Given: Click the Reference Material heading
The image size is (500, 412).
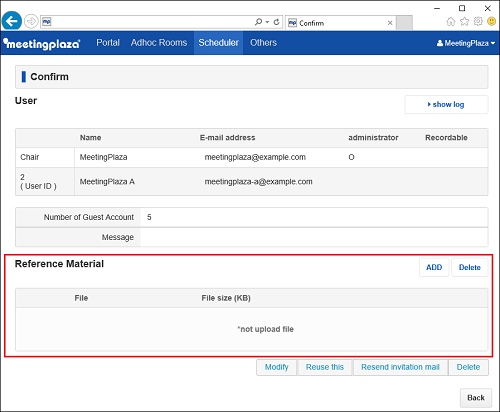Looking at the screenshot, I should tap(59, 264).
